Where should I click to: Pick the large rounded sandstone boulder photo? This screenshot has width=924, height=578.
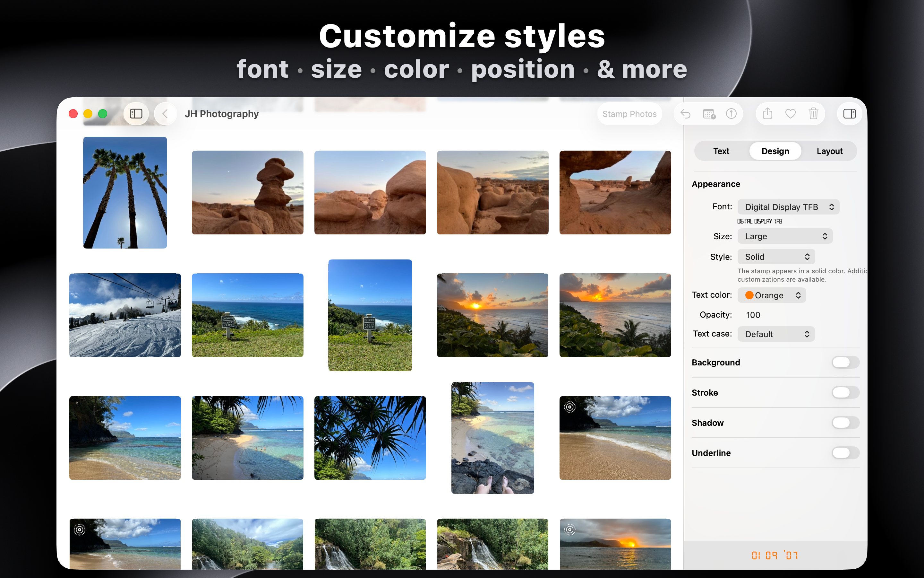click(x=370, y=193)
